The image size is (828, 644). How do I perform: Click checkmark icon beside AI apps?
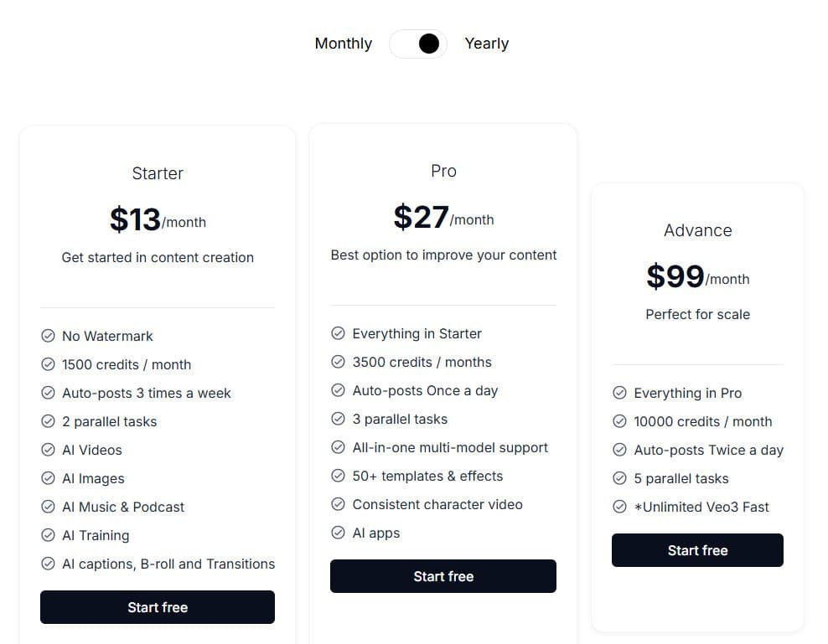pyautogui.click(x=339, y=533)
